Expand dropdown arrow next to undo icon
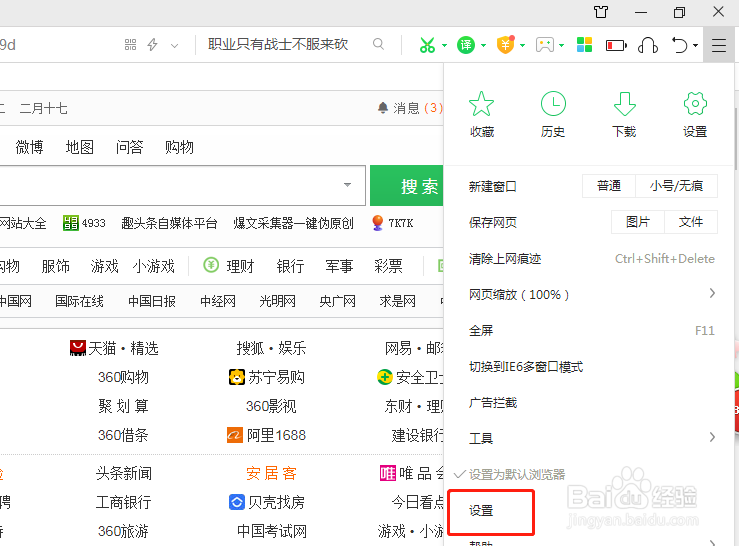The height and width of the screenshot is (546, 739). pos(696,45)
